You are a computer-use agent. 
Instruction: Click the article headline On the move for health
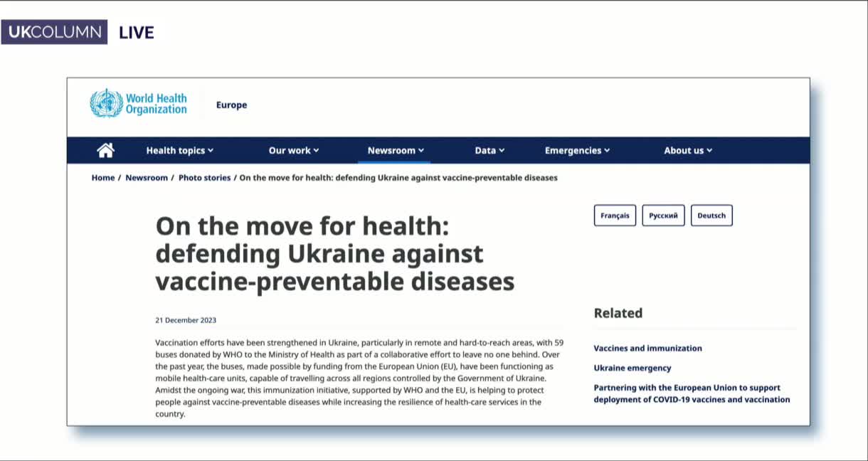click(x=334, y=254)
